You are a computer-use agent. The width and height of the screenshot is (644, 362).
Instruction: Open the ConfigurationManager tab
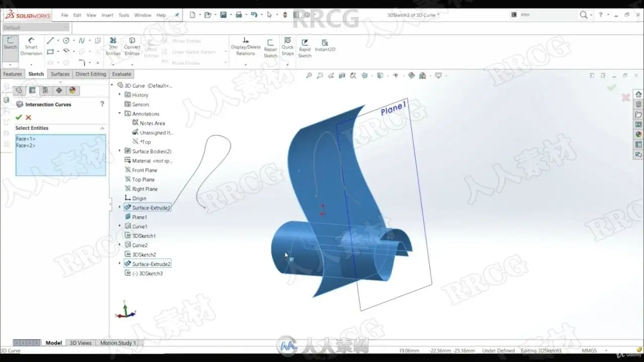pos(45,90)
